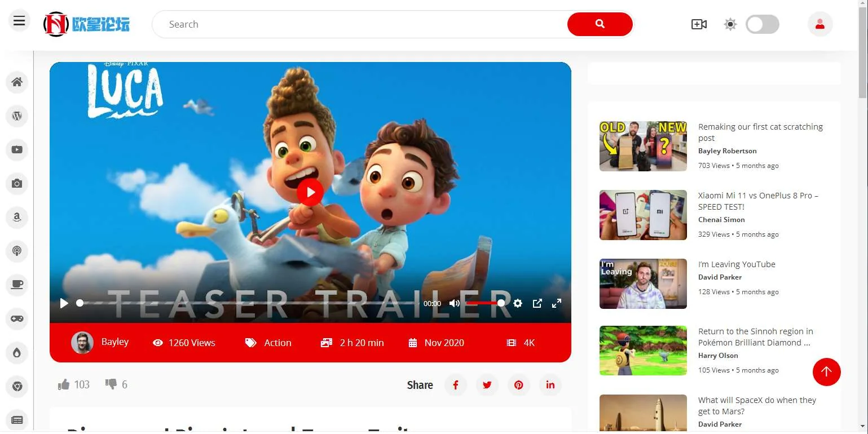
Task: Play the Luca teaser trailer
Action: click(x=310, y=192)
